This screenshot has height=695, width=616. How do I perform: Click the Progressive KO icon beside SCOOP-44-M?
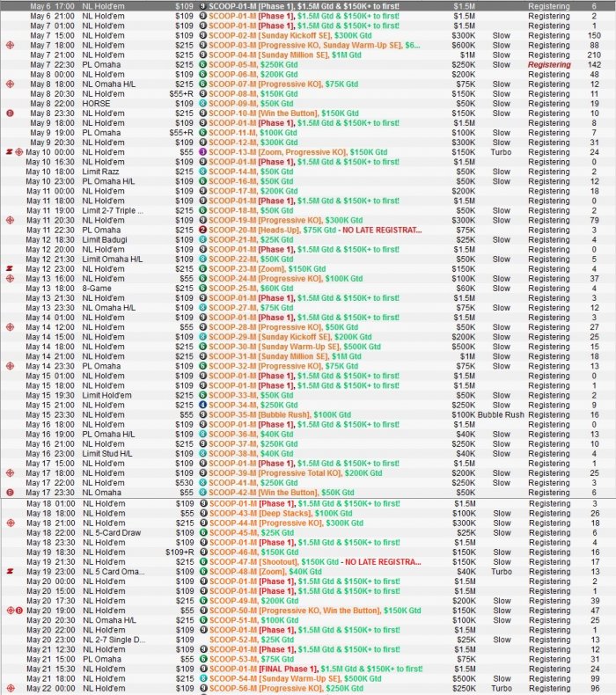(x=11, y=523)
